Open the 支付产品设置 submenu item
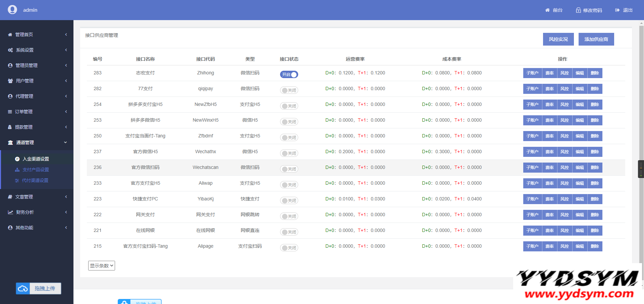Screen dimensions: 644x304 pos(36,170)
